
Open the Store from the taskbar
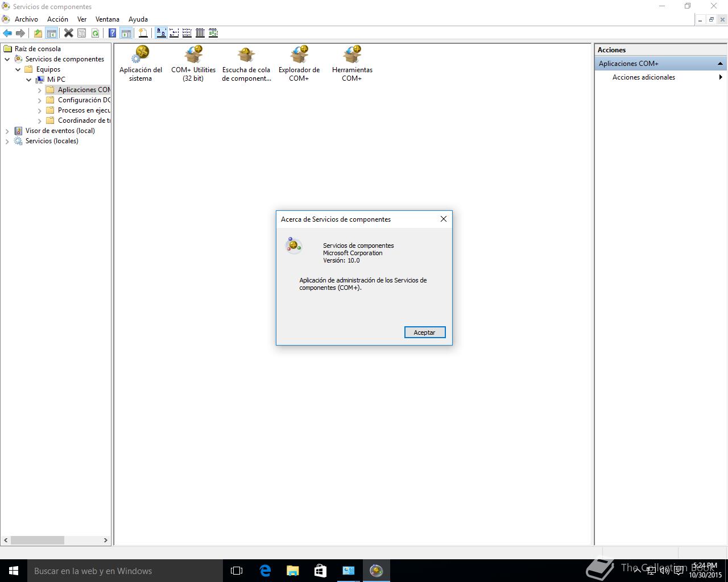tap(320, 571)
